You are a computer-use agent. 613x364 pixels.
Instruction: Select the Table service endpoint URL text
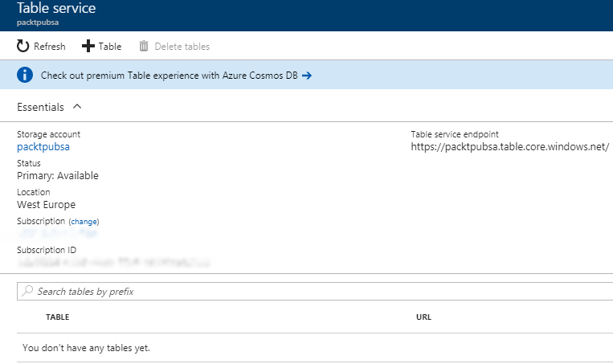[509, 147]
